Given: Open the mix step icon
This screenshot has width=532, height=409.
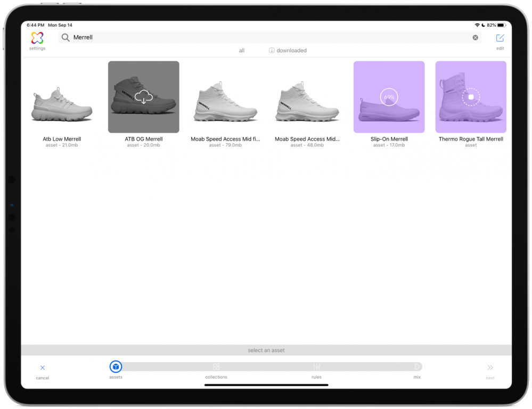Looking at the screenshot, I should point(417,366).
